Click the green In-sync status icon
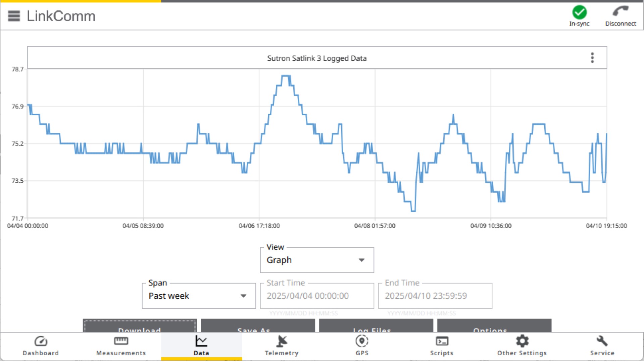This screenshot has height=362, width=644. (579, 12)
